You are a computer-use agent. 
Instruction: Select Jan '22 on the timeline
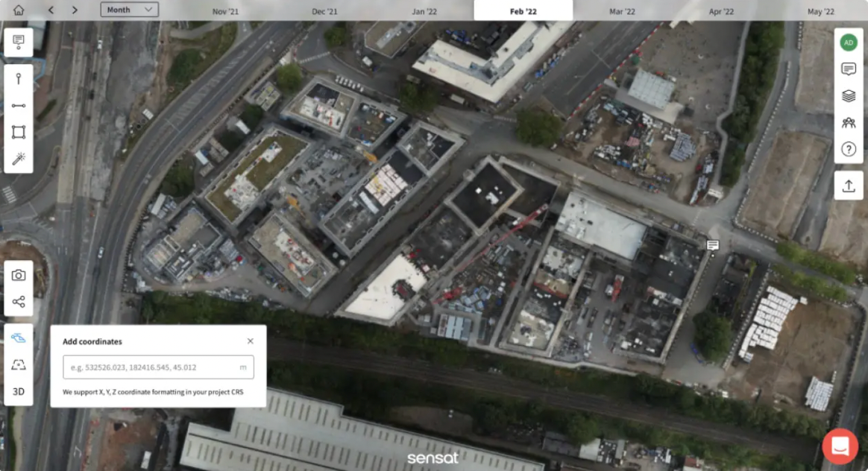coord(424,11)
